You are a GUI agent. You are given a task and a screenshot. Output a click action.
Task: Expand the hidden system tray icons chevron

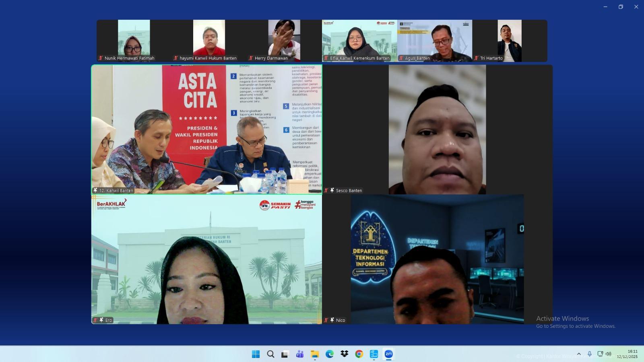579,354
